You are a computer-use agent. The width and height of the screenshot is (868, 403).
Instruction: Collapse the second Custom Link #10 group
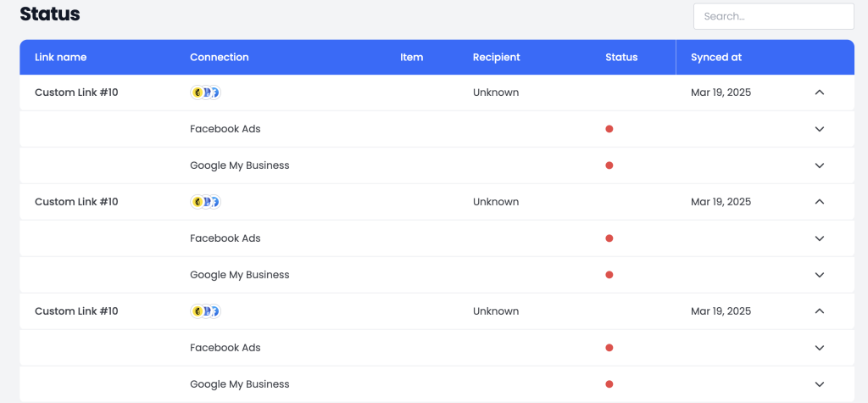click(x=820, y=202)
